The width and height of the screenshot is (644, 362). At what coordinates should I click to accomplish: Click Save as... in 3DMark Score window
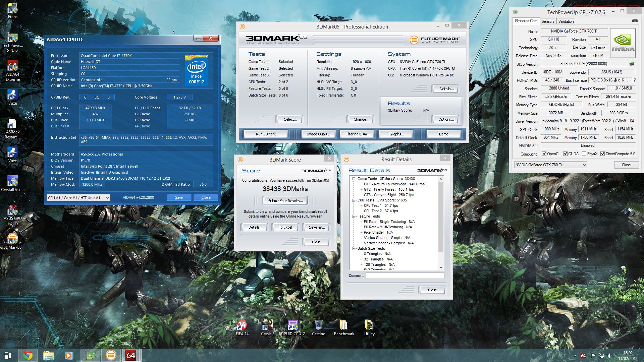click(x=317, y=227)
